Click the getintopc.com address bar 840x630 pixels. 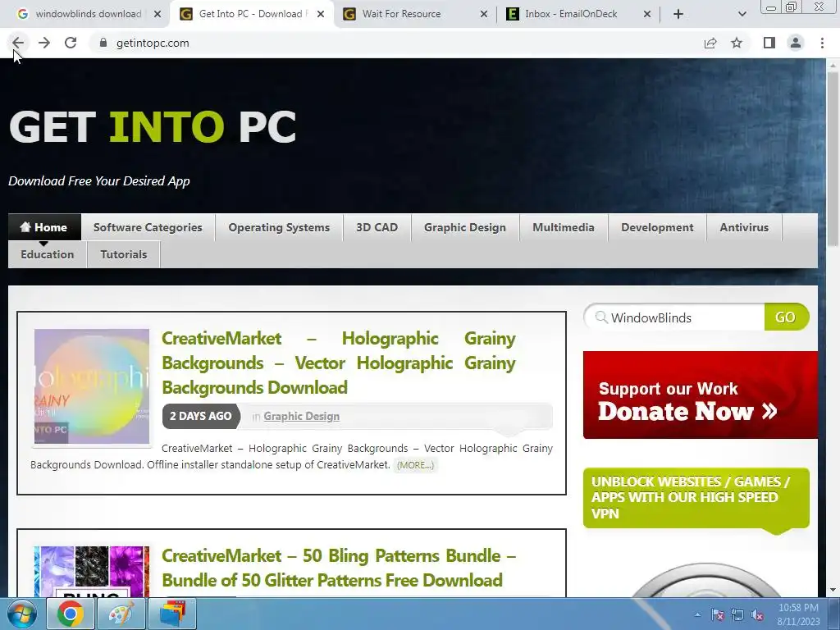coord(396,43)
